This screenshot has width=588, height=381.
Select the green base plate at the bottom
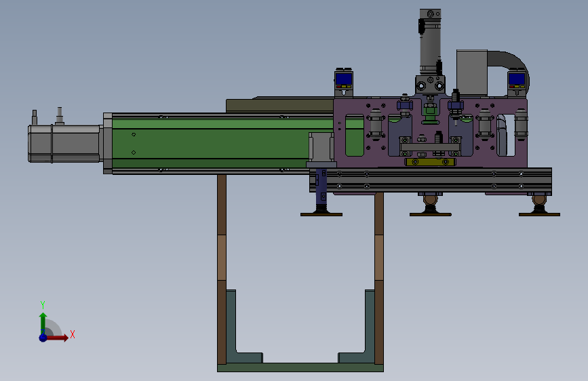[x=300, y=367]
